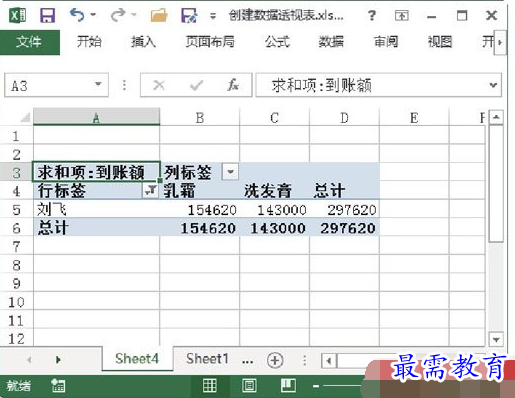The image size is (515, 398).
Task: Select the 乳霜 column label cell
Action: [200, 191]
